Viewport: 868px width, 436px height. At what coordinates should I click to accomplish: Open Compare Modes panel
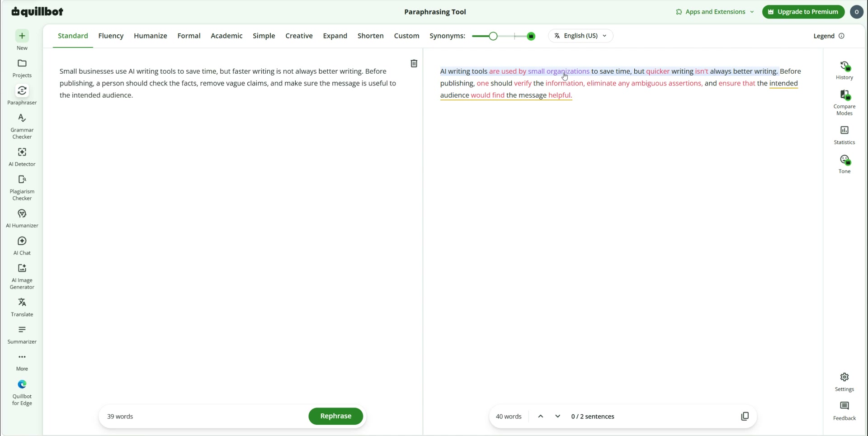[844, 102]
